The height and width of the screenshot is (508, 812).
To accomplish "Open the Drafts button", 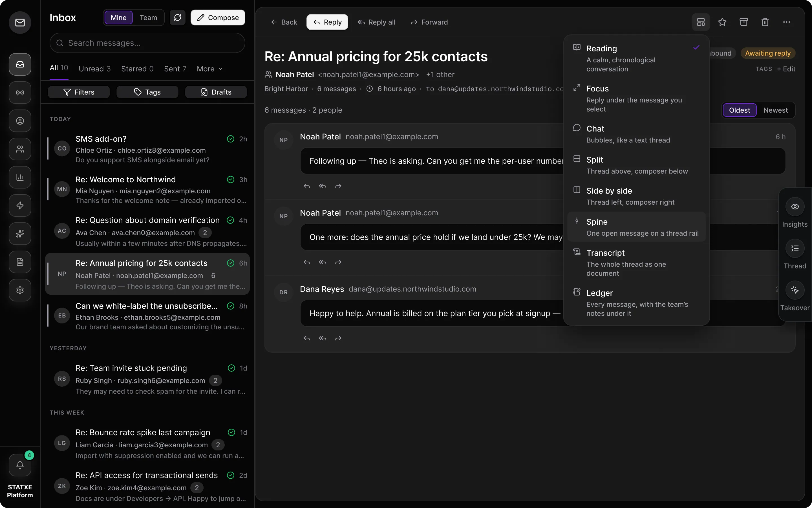I will [216, 92].
